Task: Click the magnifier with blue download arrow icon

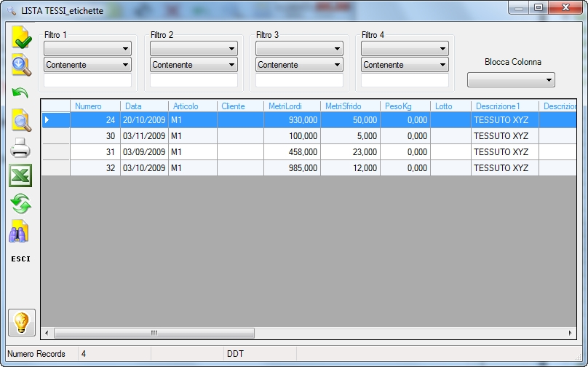Action: click(x=21, y=65)
